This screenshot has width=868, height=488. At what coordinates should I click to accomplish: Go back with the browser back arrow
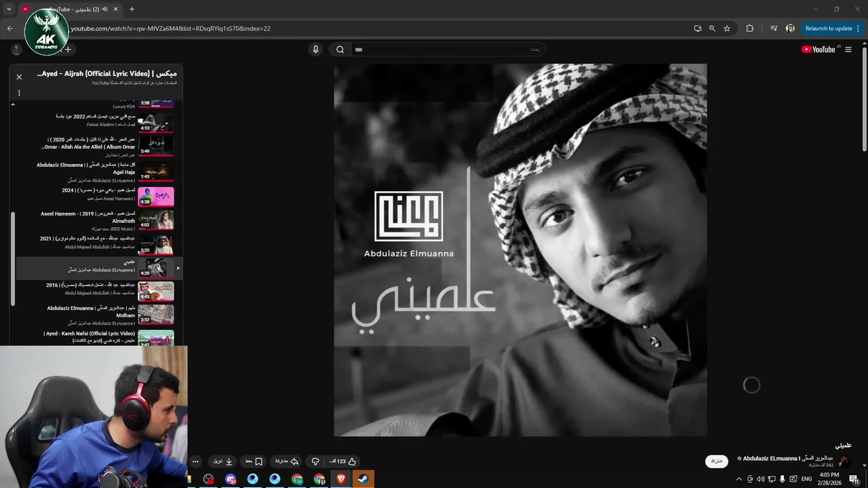click(9, 28)
